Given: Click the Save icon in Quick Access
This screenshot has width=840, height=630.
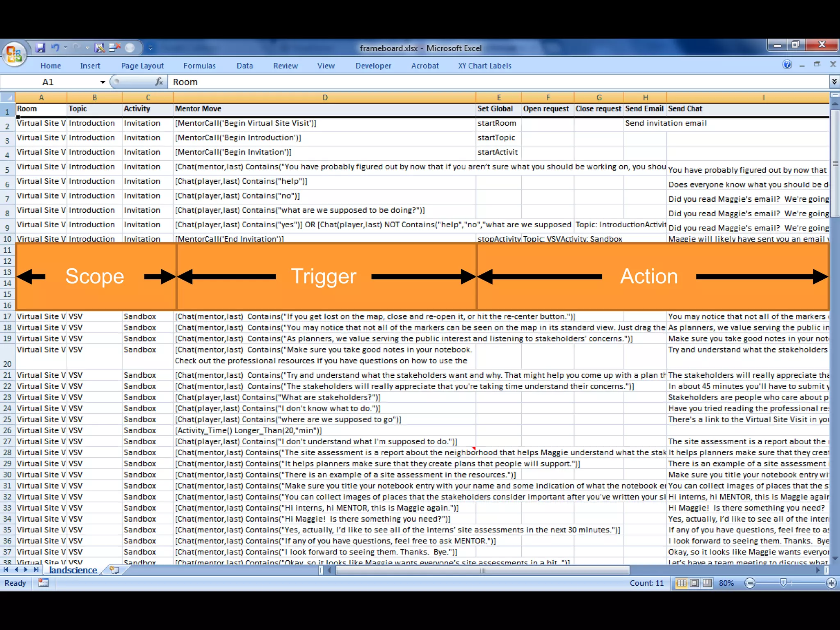Looking at the screenshot, I should (40, 48).
